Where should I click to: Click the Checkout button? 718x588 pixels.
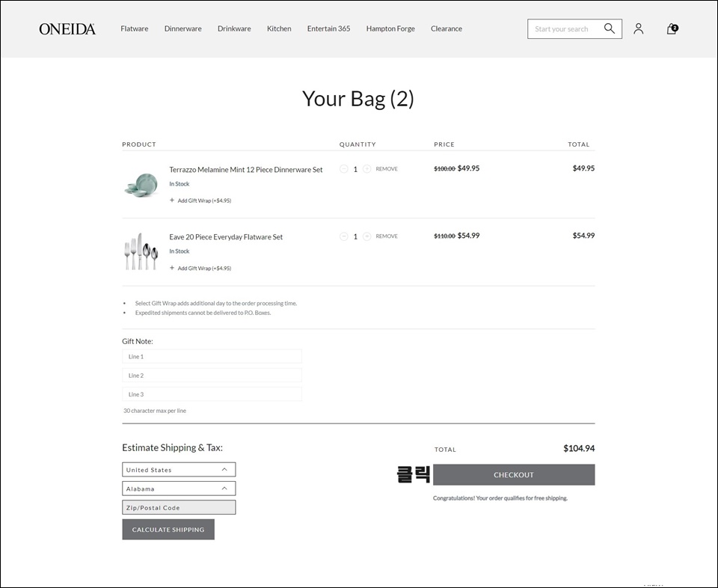click(514, 475)
